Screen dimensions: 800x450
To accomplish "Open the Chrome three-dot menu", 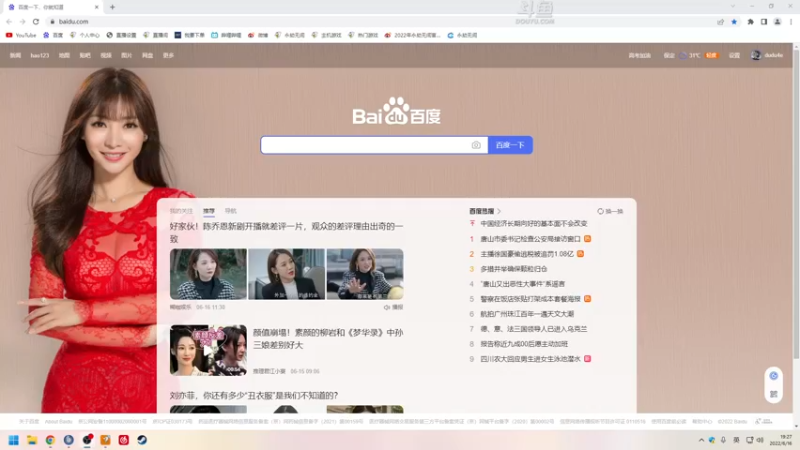I will (791, 21).
